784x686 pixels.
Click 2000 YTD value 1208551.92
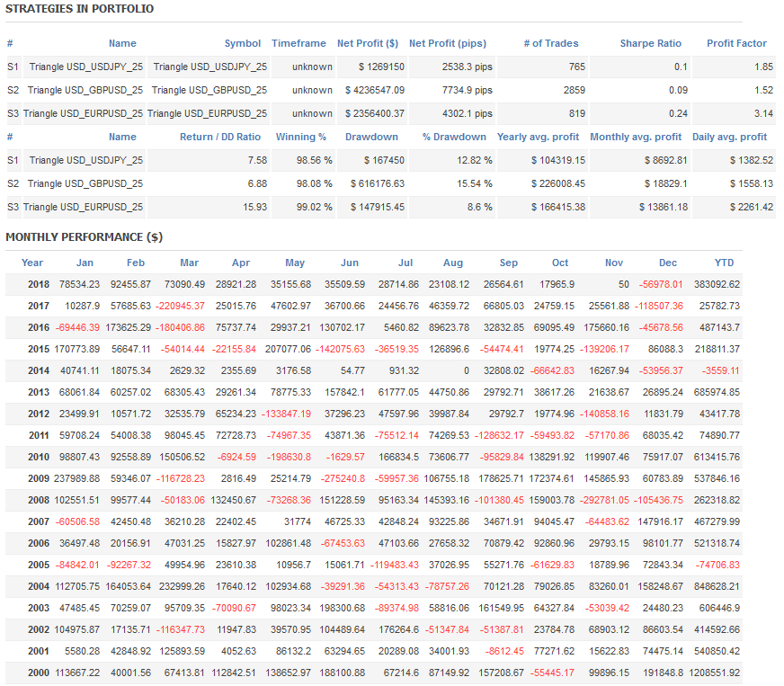[714, 673]
